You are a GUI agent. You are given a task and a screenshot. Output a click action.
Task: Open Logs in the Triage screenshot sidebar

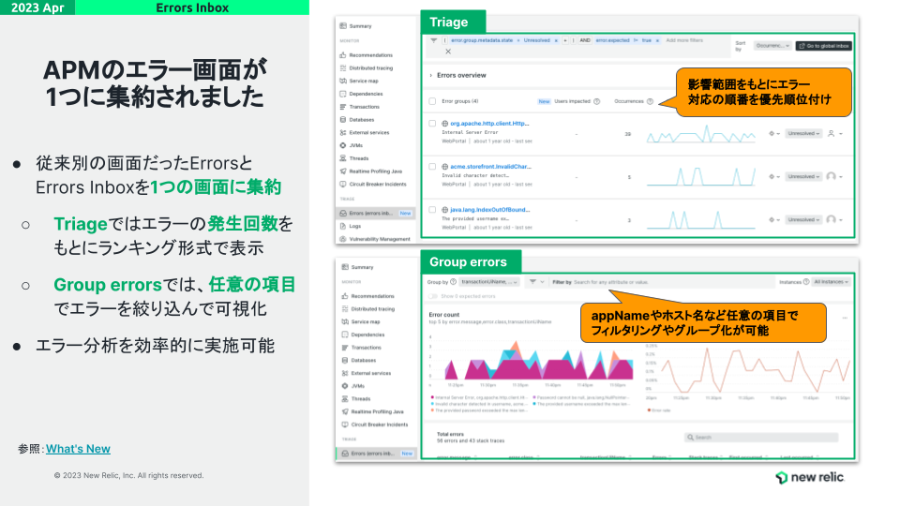[x=351, y=226]
